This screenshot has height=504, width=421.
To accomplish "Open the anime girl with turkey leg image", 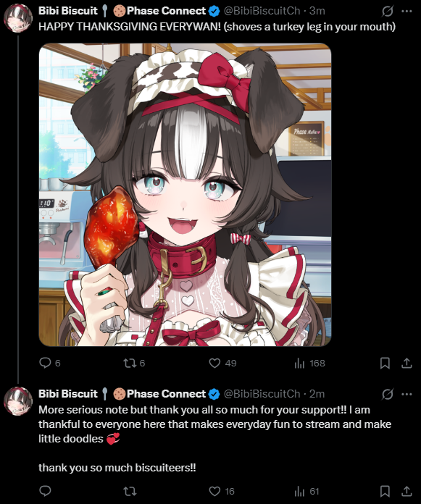I will click(185, 195).
